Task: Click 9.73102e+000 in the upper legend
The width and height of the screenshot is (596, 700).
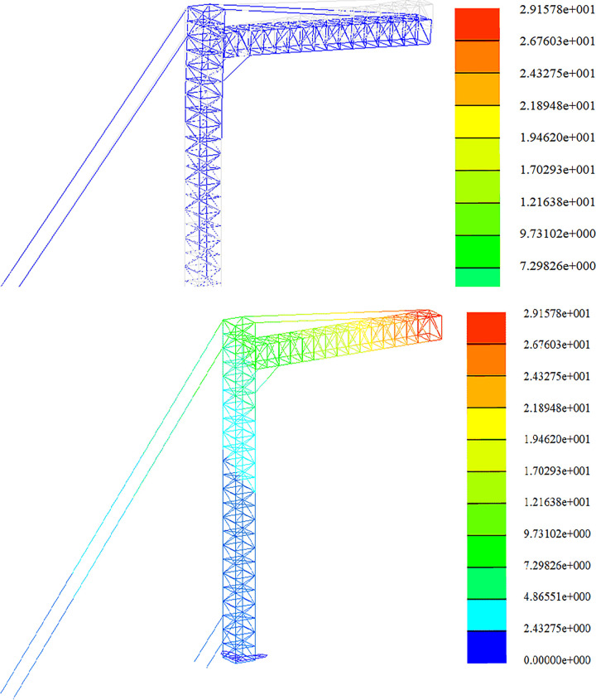Action: (x=557, y=234)
